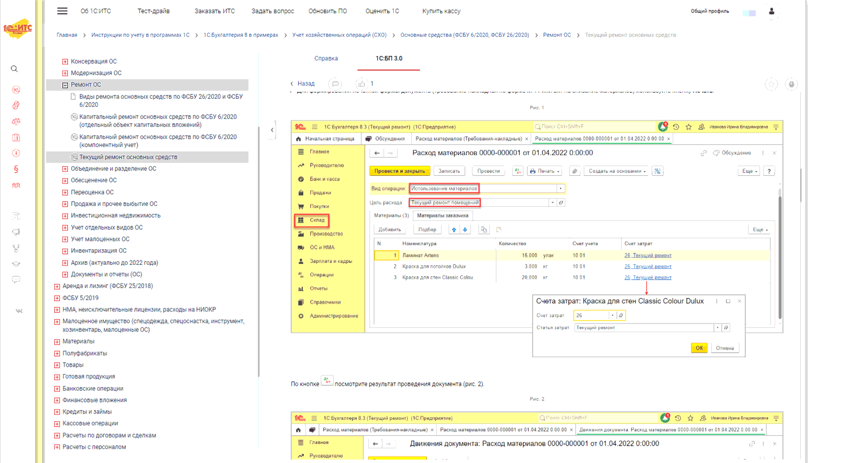Screen dimensions: 868x463
Task: Collapse the Ремонт ОС node
Action: [x=65, y=85]
